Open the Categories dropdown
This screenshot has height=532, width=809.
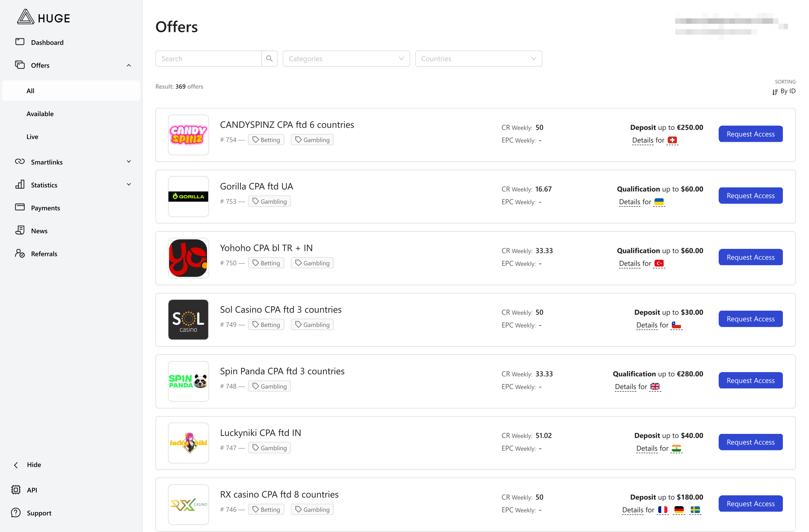(x=346, y=58)
